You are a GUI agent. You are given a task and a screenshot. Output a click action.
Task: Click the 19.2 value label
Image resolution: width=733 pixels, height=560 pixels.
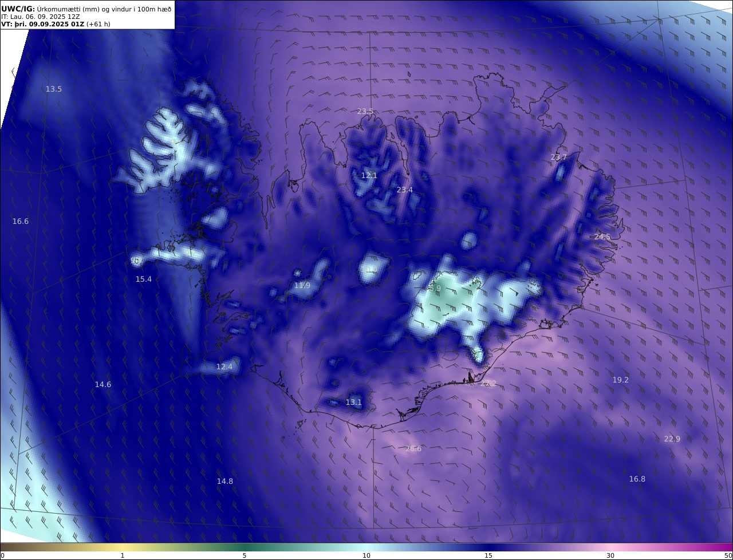621,380
